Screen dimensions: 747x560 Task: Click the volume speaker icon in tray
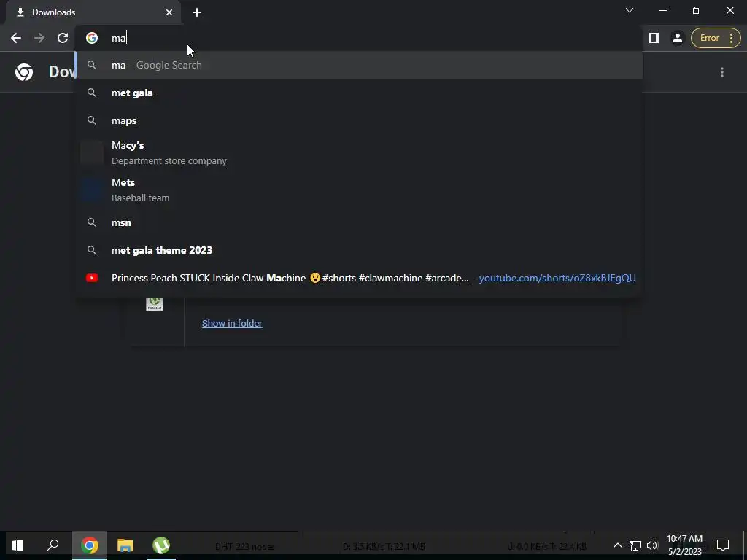tap(652, 545)
